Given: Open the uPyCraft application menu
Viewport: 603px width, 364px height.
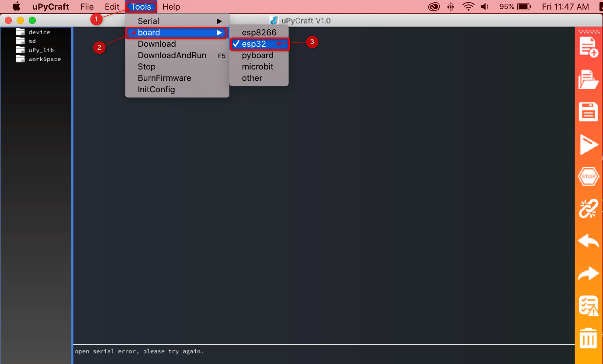Looking at the screenshot, I should point(51,7).
